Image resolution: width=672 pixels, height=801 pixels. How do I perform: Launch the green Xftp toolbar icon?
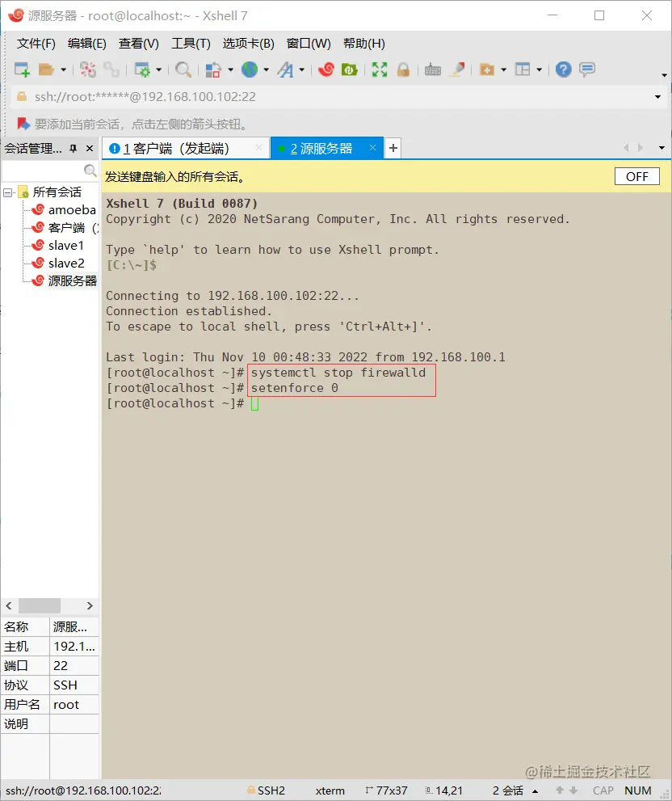[349, 70]
